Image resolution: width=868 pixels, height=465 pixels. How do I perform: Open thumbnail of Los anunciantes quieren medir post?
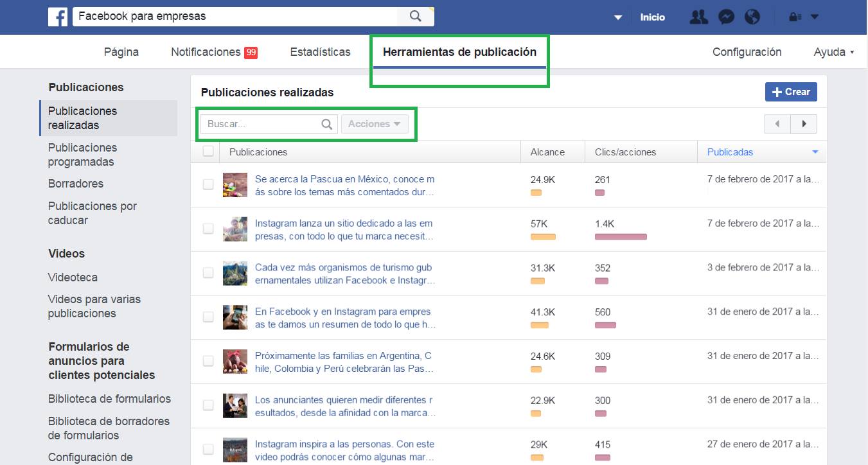tap(235, 406)
